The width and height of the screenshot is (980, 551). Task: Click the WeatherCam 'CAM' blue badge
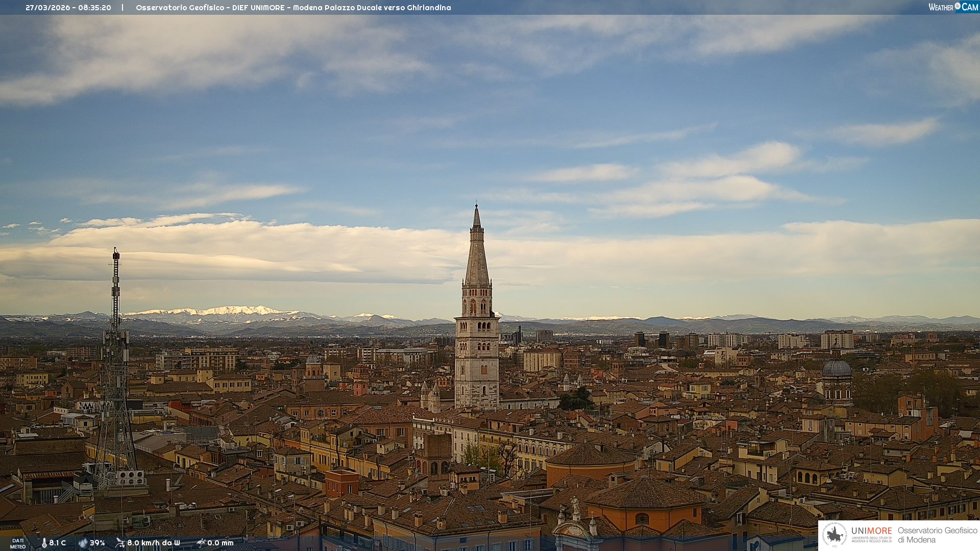coord(970,7)
